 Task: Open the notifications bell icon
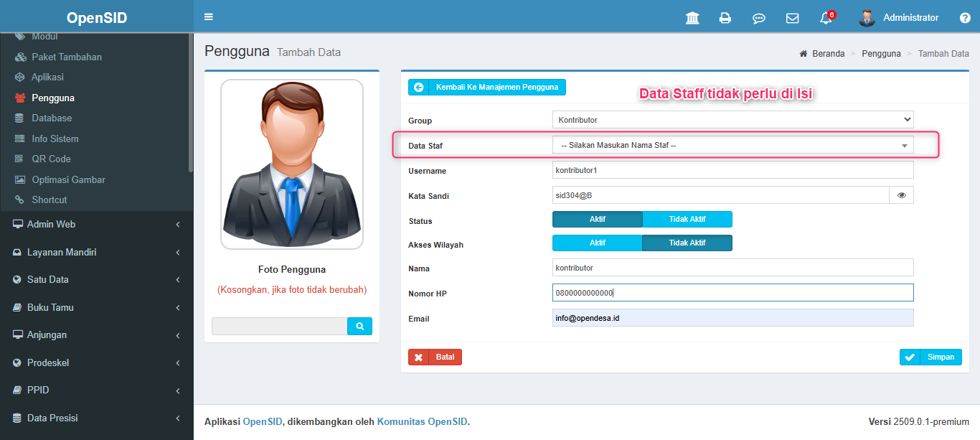point(826,18)
